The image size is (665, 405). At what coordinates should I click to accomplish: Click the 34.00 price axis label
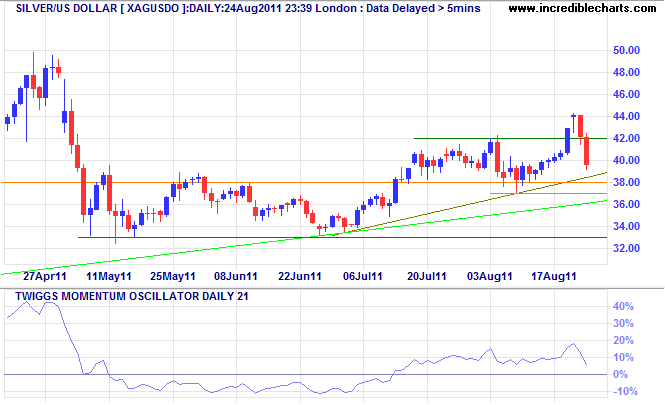pos(626,226)
